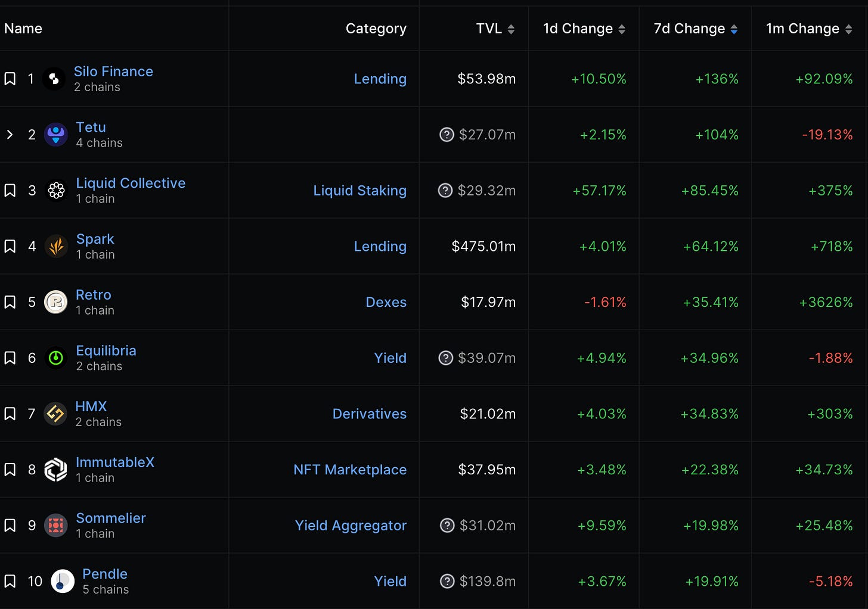The height and width of the screenshot is (609, 868).
Task: Click the Sommelier logo icon
Action: [56, 526]
